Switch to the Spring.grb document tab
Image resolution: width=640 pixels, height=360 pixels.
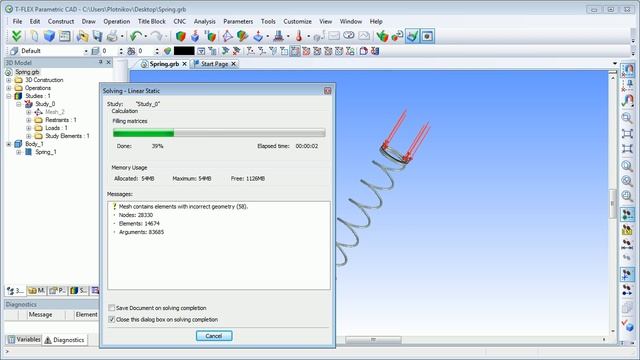coord(164,64)
